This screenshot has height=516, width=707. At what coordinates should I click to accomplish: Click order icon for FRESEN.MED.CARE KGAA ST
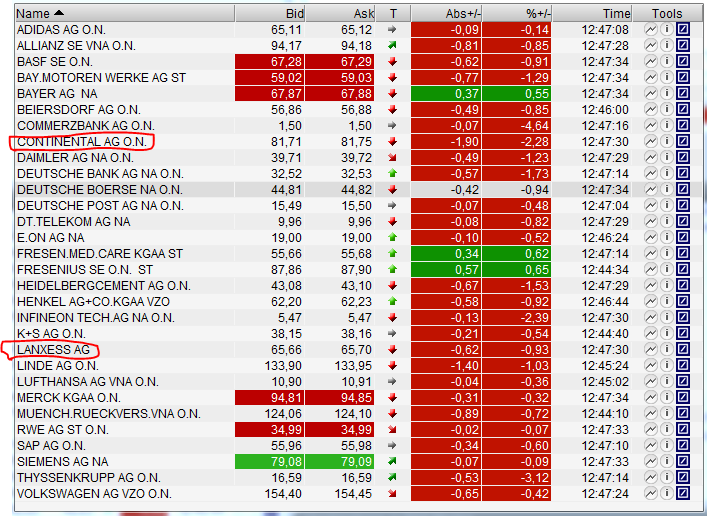point(683,253)
